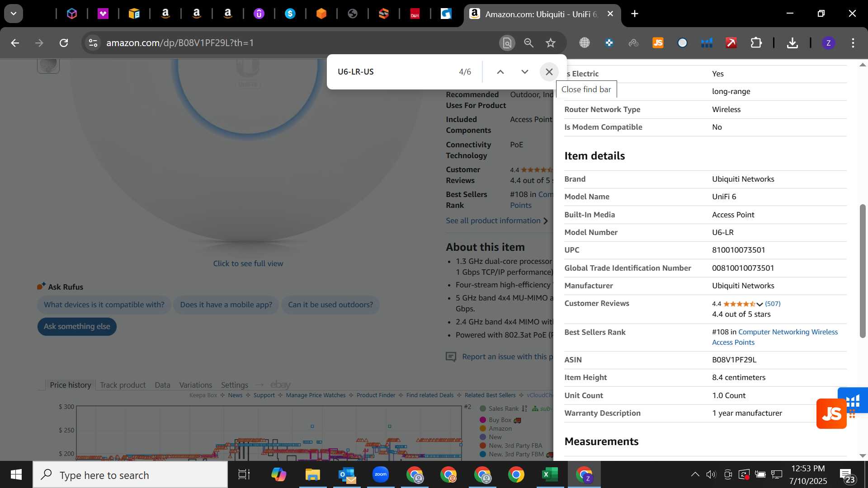Reload the Amazon page
The height and width of the screenshot is (488, 868).
pos(64,43)
